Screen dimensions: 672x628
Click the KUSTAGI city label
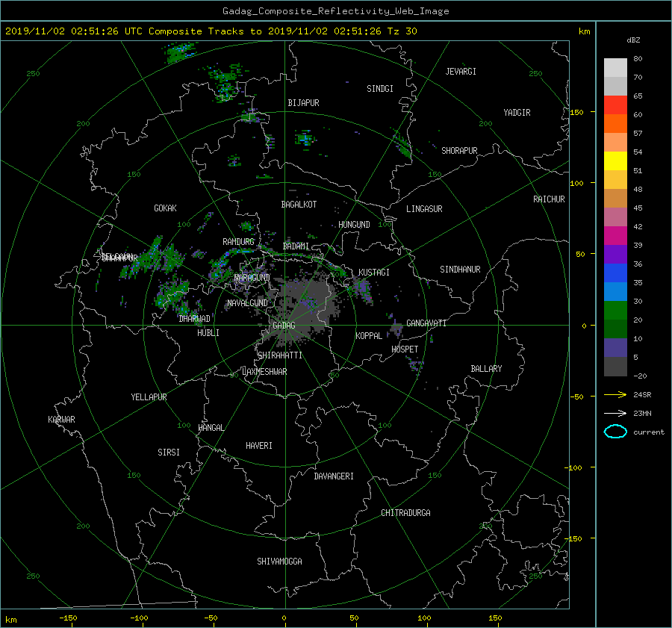pyautogui.click(x=374, y=273)
